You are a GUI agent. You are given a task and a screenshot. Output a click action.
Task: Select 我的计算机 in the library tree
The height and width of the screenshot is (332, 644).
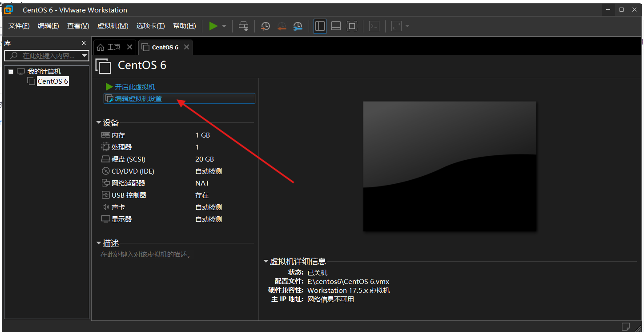pos(44,71)
